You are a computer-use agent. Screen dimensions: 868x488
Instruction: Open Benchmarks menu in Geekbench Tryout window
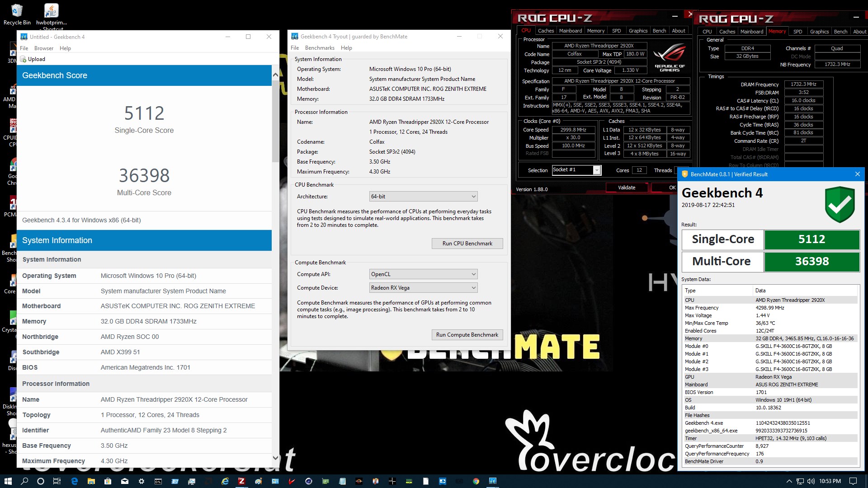[320, 48]
